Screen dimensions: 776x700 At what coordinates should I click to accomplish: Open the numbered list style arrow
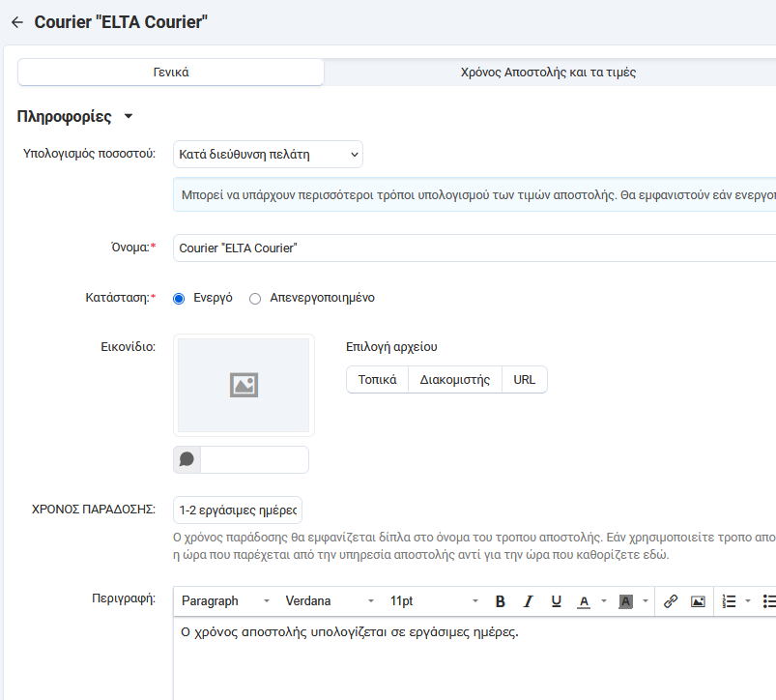748,601
